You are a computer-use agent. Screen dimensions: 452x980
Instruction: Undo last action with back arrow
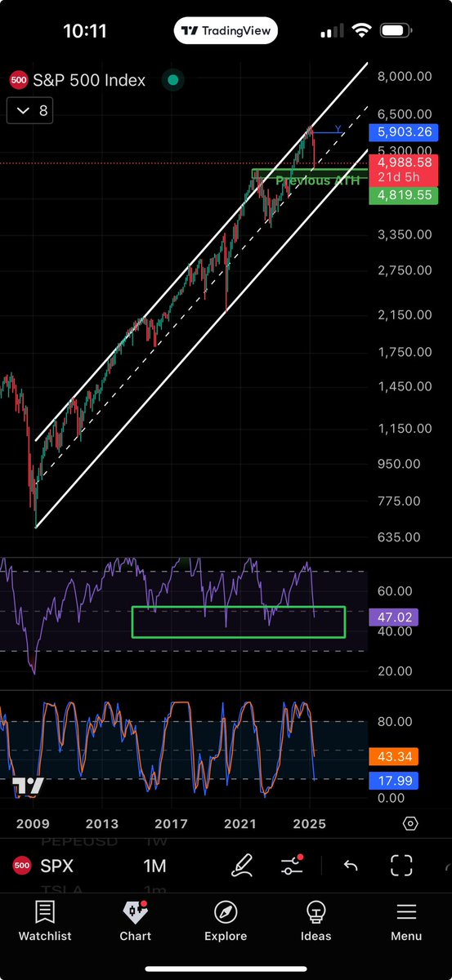351,866
